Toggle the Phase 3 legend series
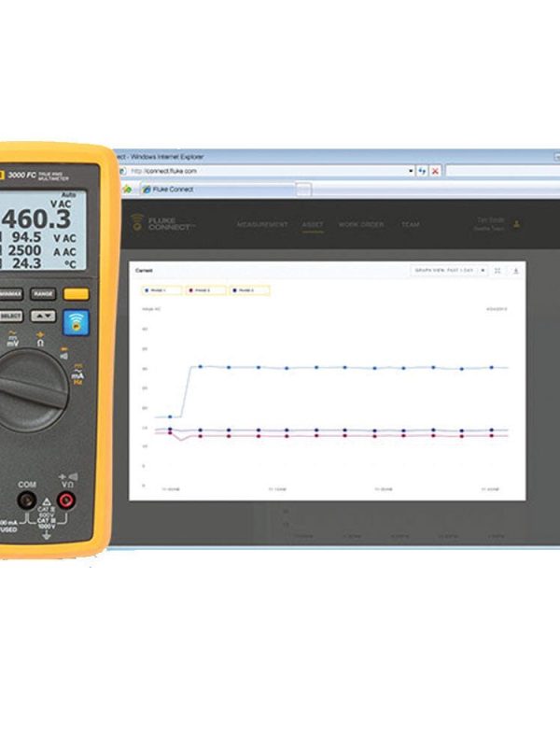 point(249,290)
